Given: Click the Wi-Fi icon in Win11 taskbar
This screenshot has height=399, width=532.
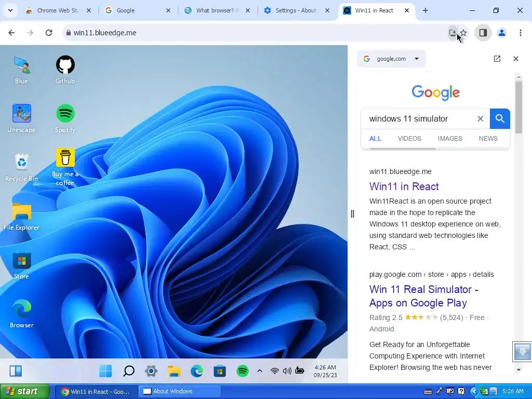Looking at the screenshot, I should (274, 371).
